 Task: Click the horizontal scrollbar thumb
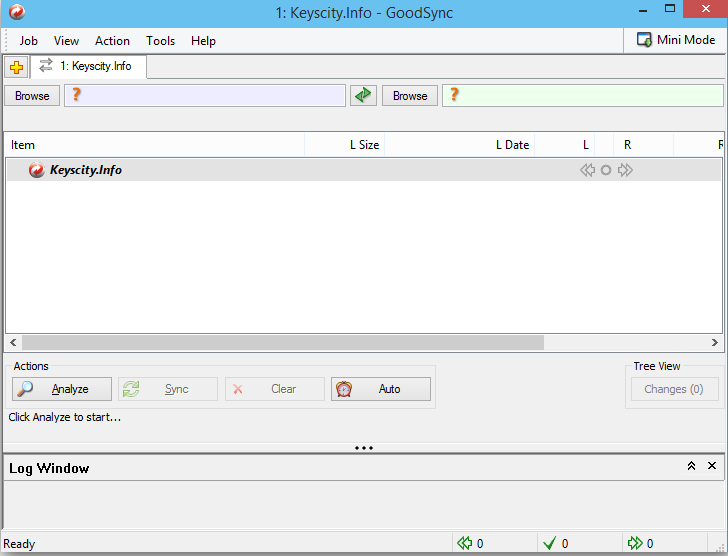[283, 343]
